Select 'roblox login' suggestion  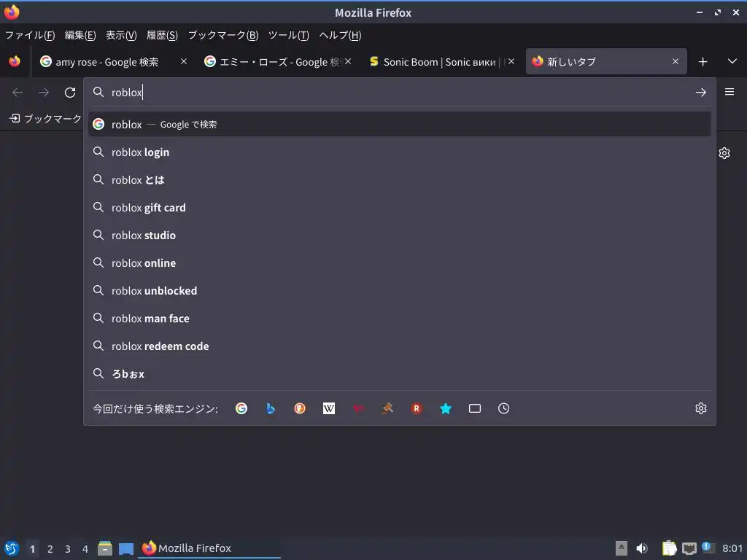point(399,152)
